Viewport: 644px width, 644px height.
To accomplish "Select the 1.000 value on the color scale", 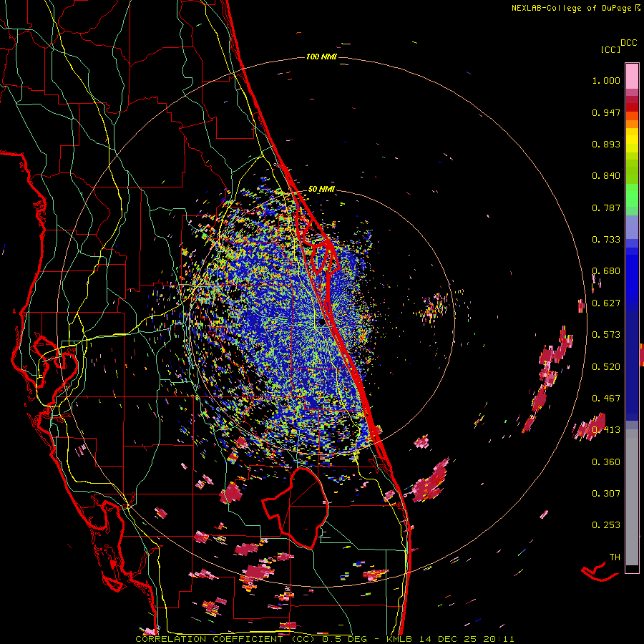I will pos(606,80).
